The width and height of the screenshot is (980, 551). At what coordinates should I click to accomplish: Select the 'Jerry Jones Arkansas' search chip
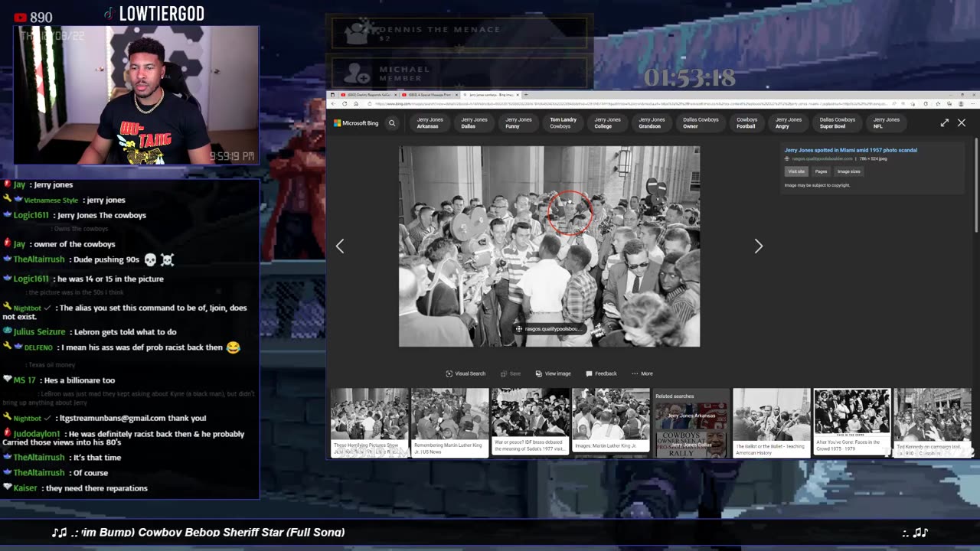(430, 122)
